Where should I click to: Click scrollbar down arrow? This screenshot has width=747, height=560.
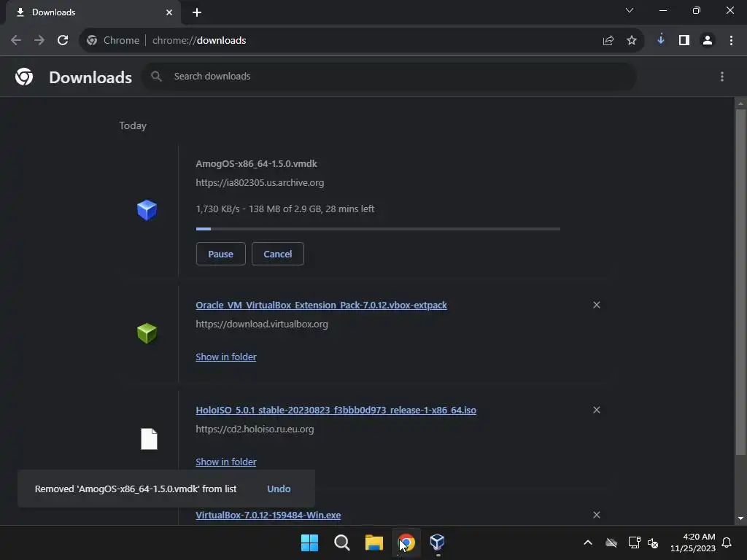[740, 518]
